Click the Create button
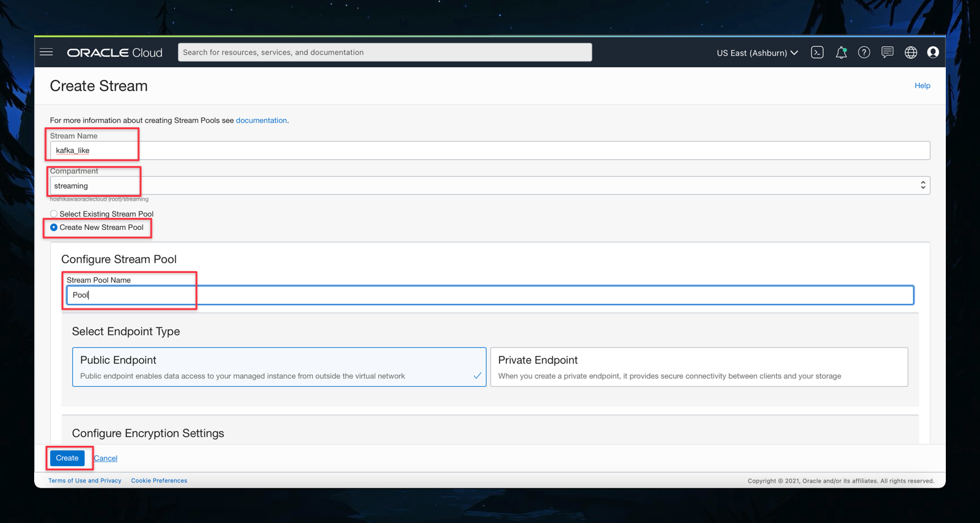 pyautogui.click(x=67, y=458)
